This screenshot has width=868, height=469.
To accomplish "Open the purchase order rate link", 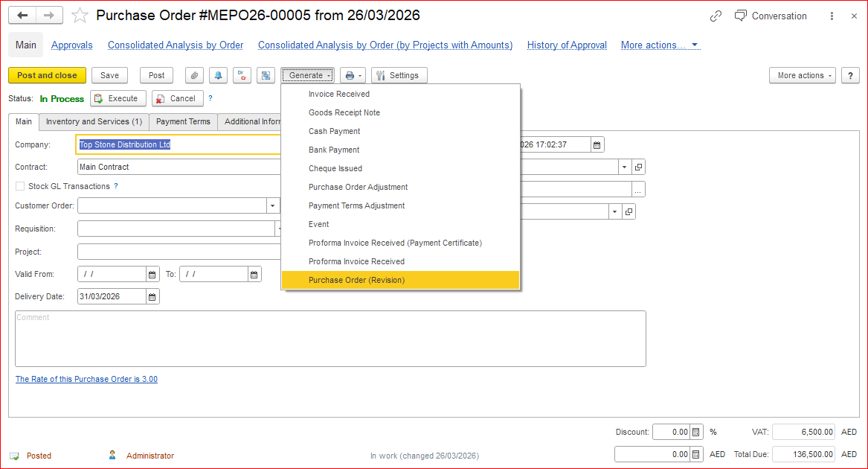I will click(86, 379).
